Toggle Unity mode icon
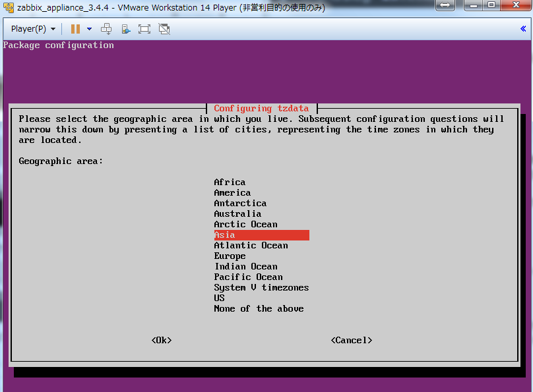533x392 pixels. 164,29
